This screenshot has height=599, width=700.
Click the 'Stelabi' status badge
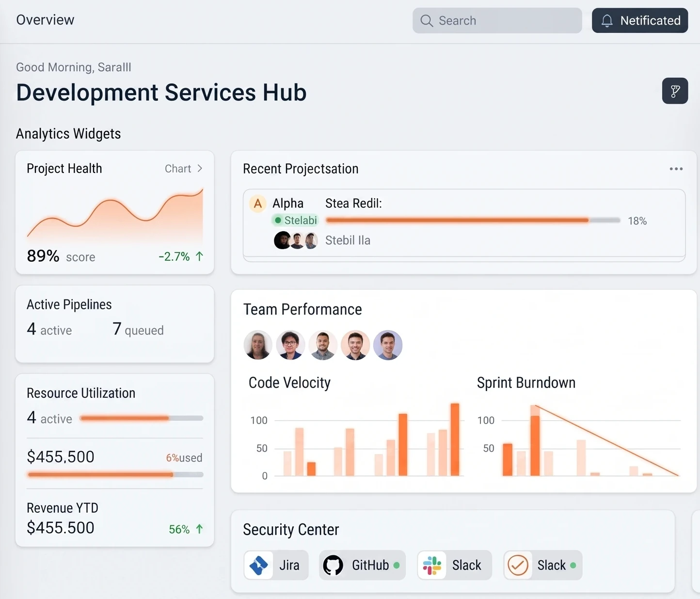click(x=295, y=221)
